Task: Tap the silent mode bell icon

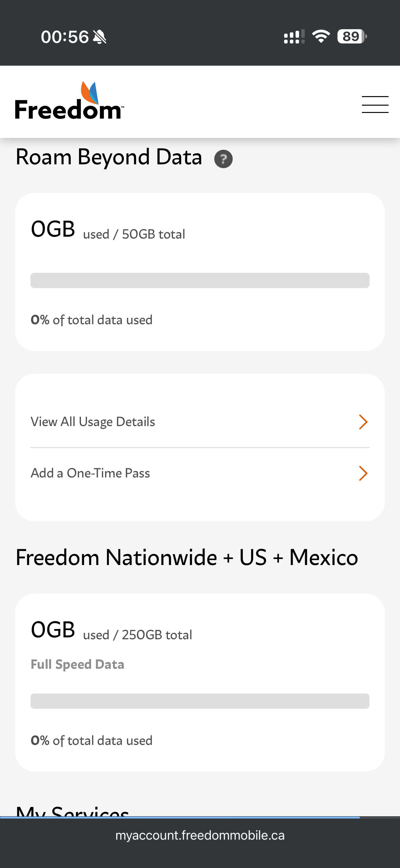Action: click(x=99, y=37)
